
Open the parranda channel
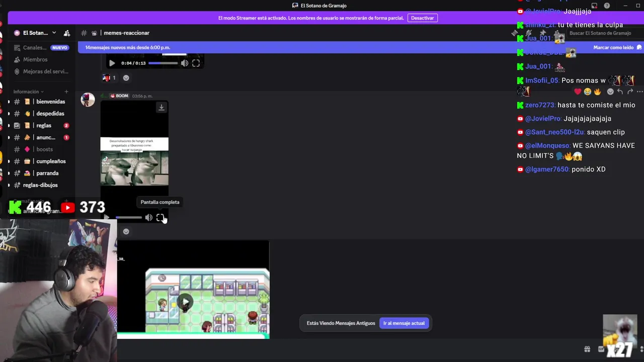(41, 173)
